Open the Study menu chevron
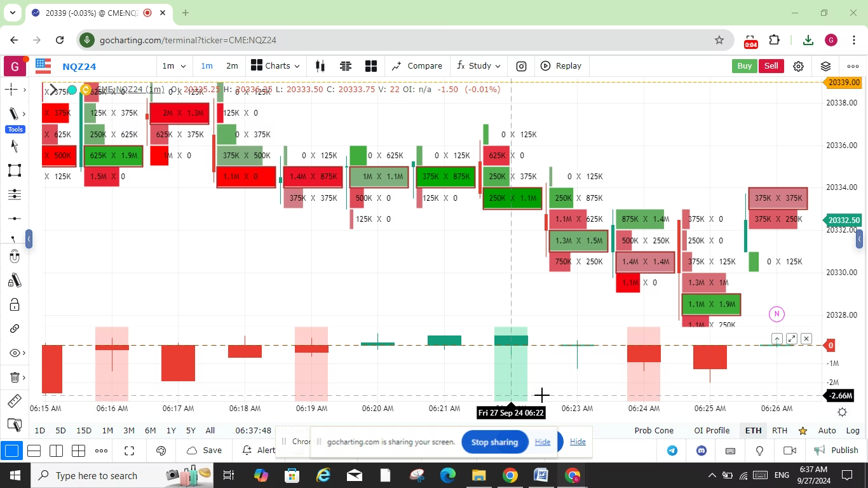 498,65
